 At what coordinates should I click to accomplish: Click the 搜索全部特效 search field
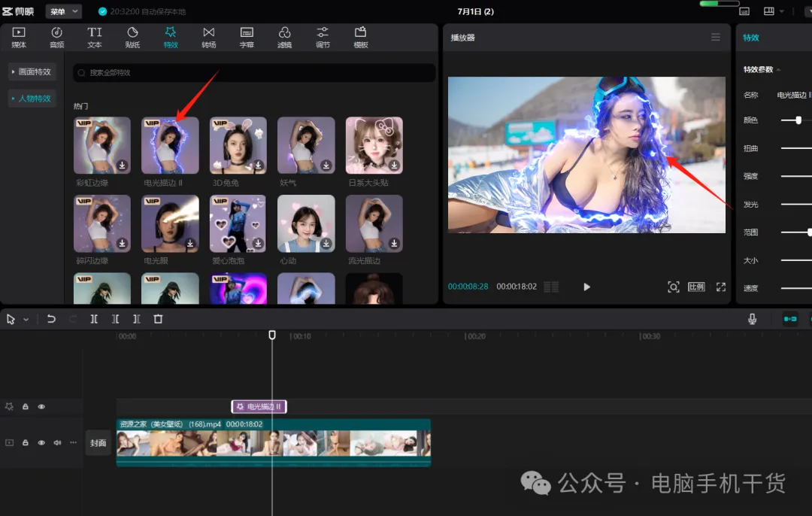(x=254, y=72)
